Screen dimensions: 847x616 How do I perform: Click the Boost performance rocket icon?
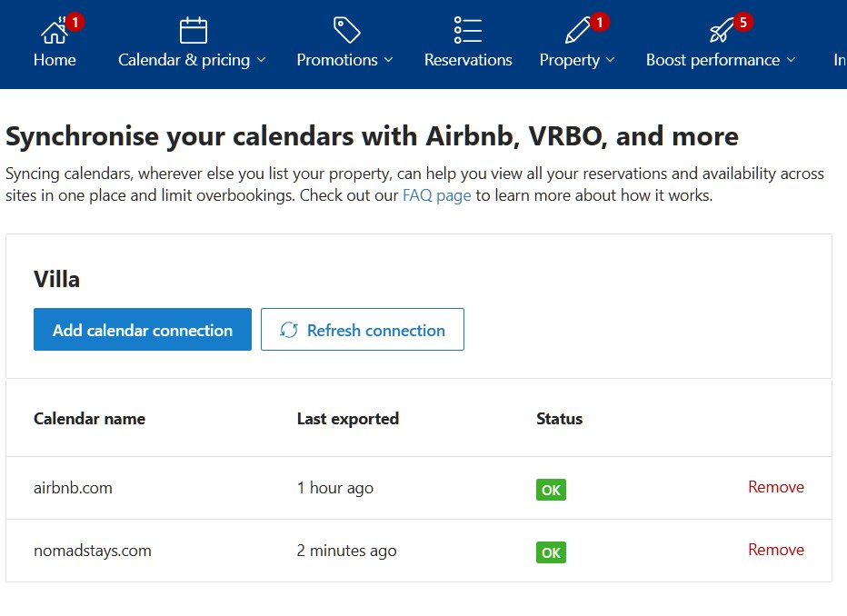click(721, 31)
